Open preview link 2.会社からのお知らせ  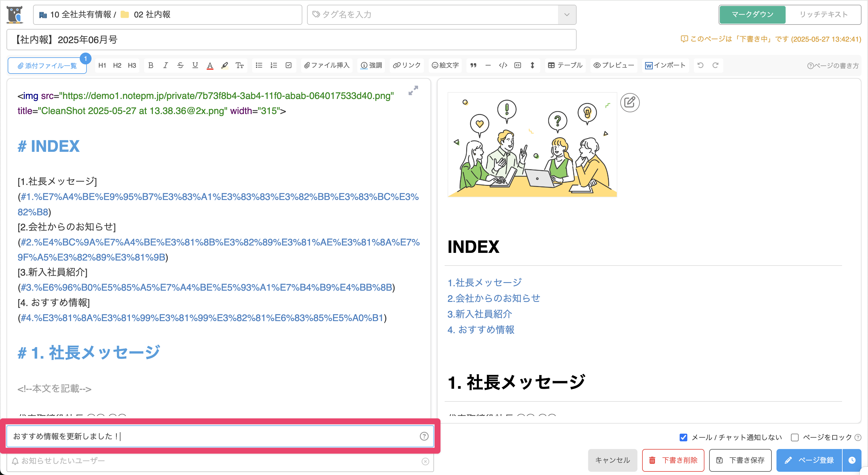(494, 298)
